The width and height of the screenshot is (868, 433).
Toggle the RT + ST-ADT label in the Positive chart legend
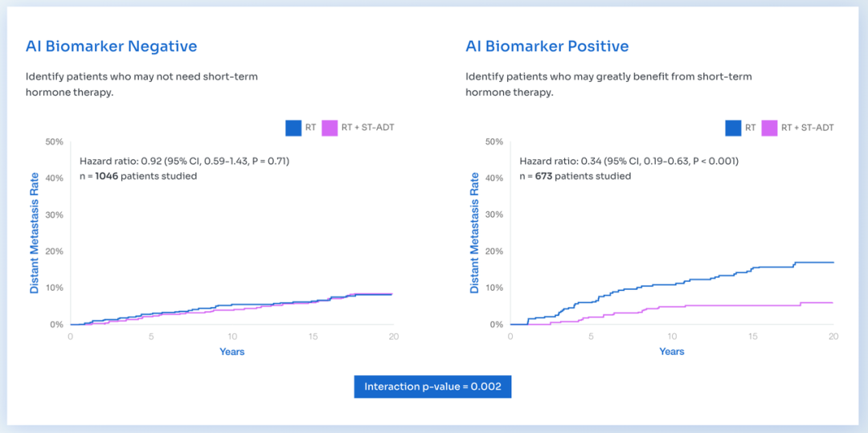pyautogui.click(x=807, y=128)
